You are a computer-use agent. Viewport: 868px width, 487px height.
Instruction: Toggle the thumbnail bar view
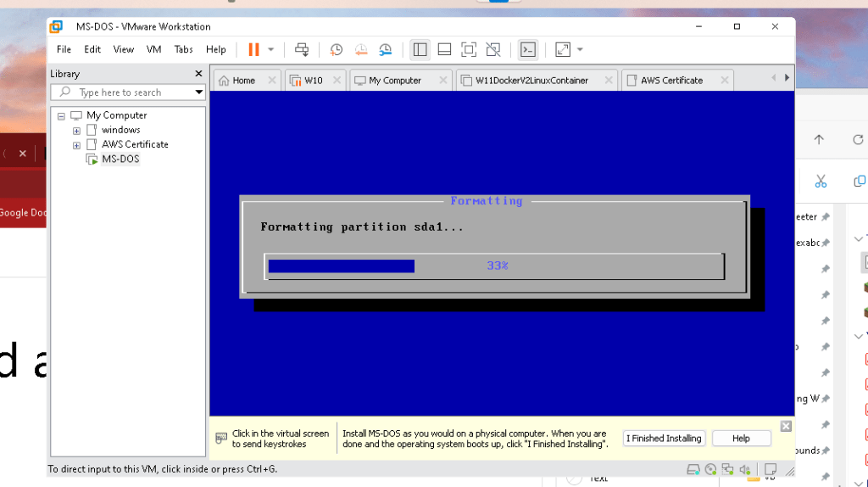(x=444, y=49)
